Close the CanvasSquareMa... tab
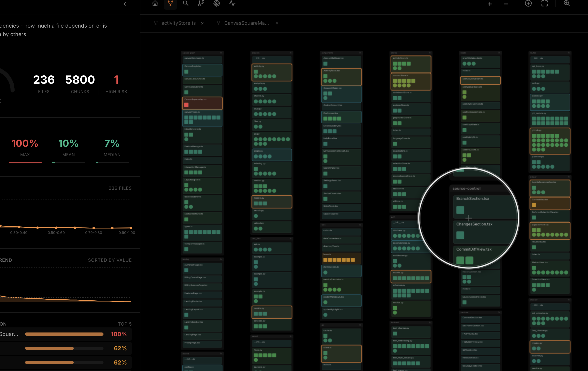588x371 pixels. coord(277,24)
